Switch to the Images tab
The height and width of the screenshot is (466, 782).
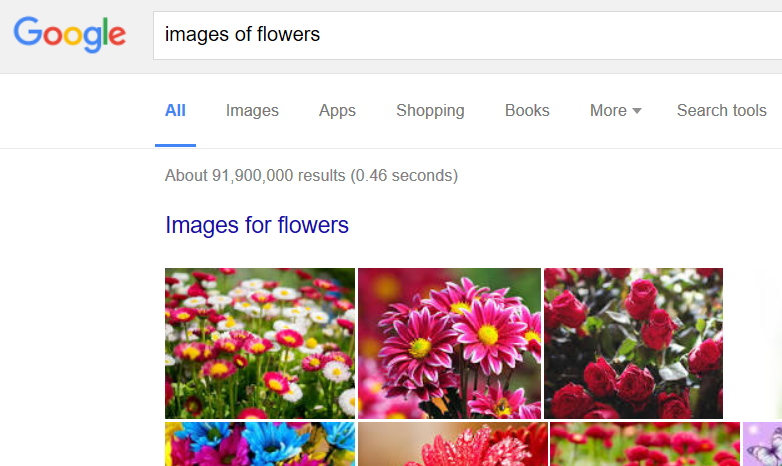pyautogui.click(x=252, y=110)
